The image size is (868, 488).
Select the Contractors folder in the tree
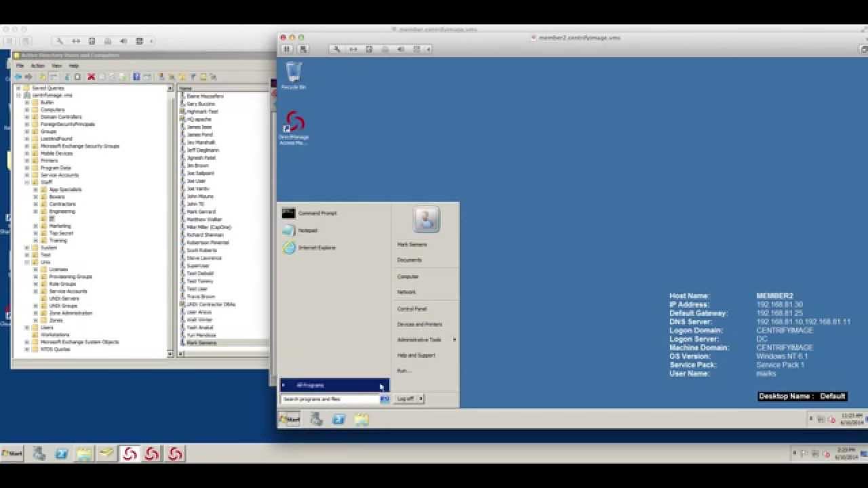tap(62, 204)
